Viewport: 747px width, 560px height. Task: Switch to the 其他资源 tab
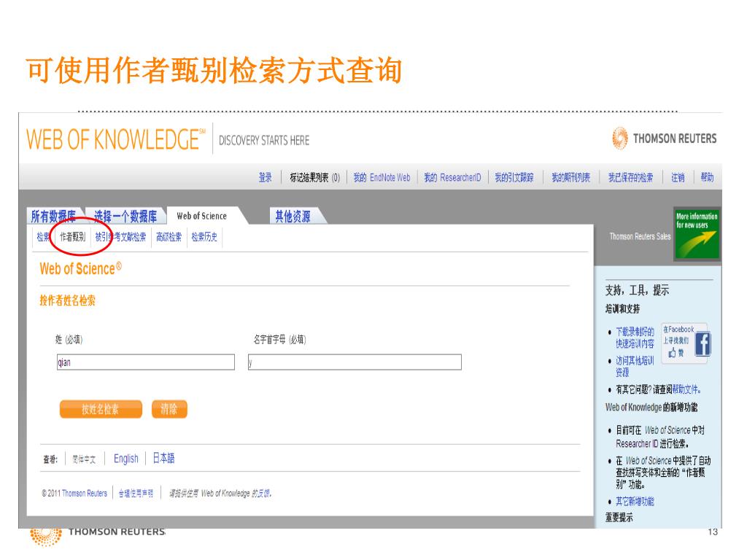click(x=293, y=216)
